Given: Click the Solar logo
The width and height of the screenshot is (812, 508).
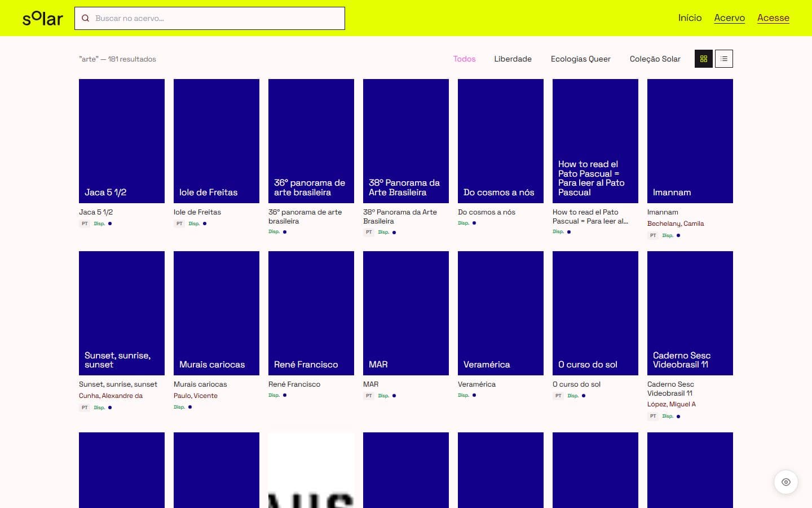Looking at the screenshot, I should tap(43, 18).
